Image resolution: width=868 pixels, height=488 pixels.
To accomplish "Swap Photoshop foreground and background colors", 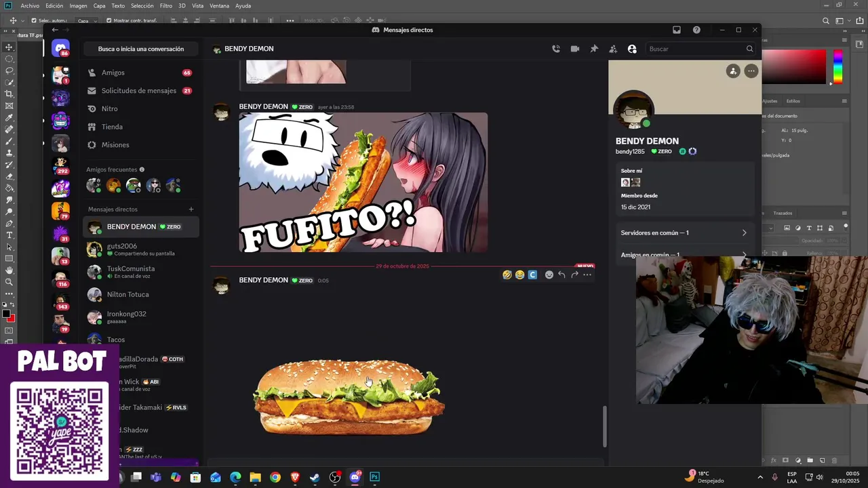I will pos(12,305).
